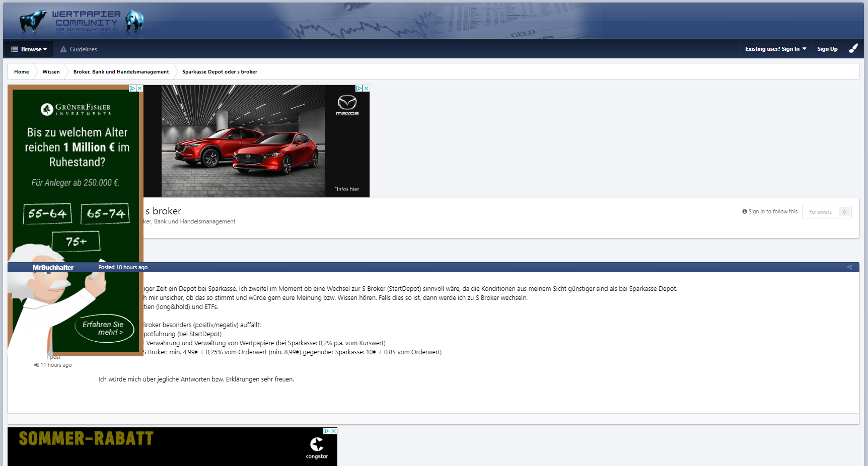Close the Grüner Fisher ad
Screen dimensions: 868x466
coord(140,88)
